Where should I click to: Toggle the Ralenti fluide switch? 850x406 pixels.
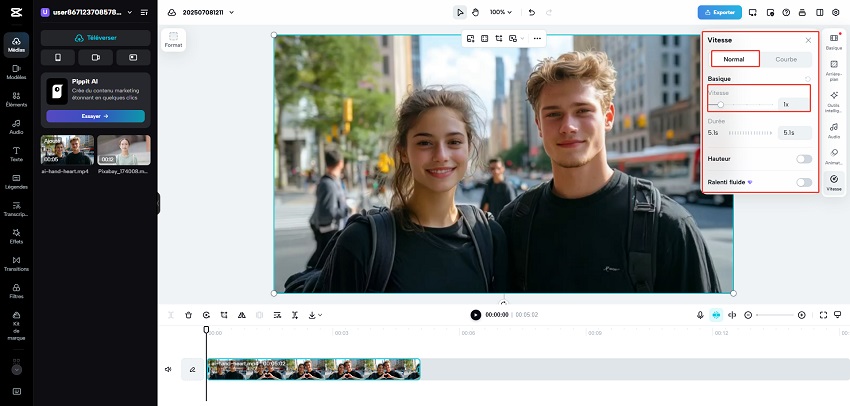[x=804, y=182]
